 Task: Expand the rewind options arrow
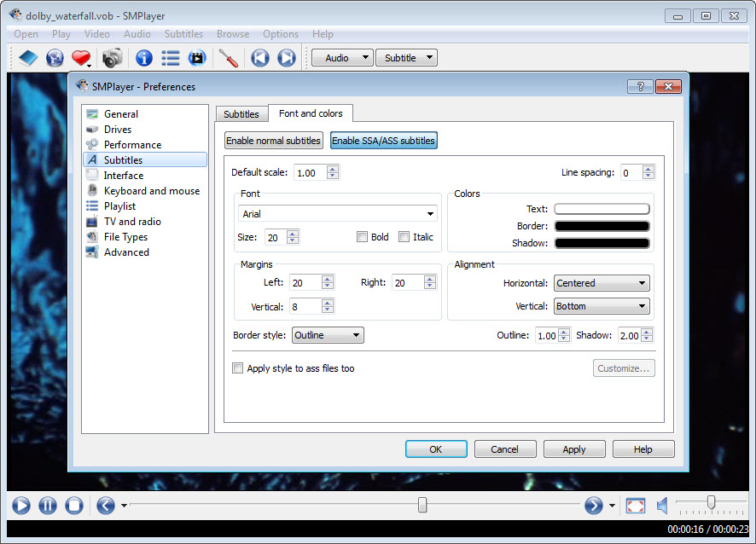pyautogui.click(x=125, y=506)
